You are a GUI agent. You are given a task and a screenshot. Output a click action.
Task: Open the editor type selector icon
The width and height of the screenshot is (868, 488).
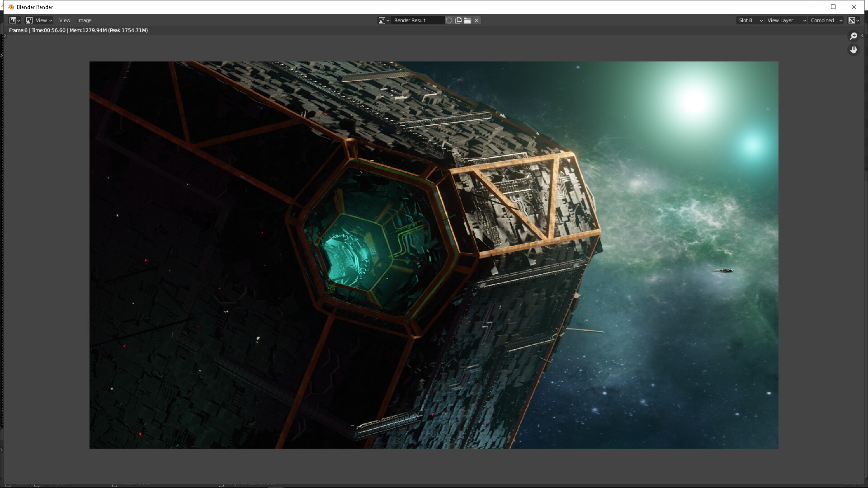coord(15,20)
